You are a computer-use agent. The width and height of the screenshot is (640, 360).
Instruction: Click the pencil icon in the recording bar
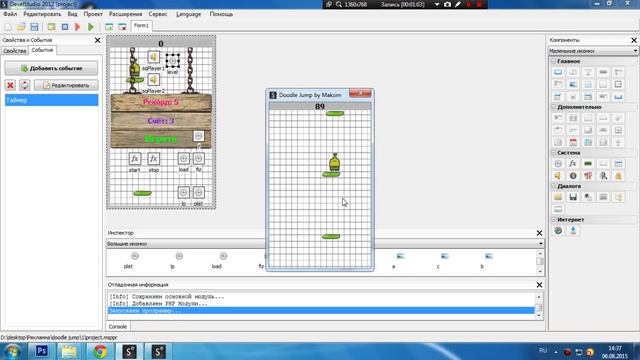click(458, 4)
